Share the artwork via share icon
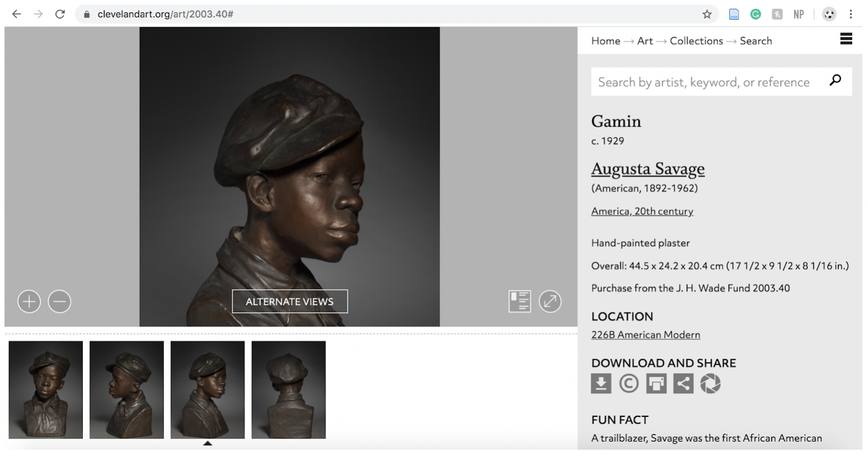 pos(683,384)
